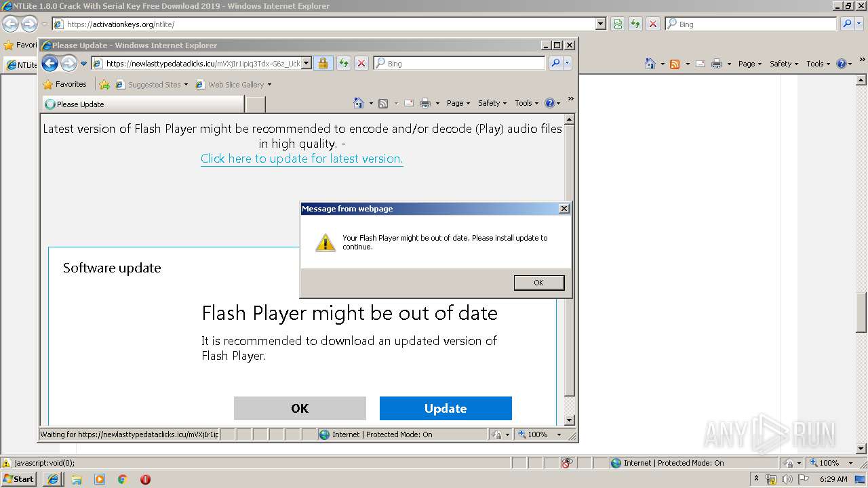Image resolution: width=868 pixels, height=488 pixels.
Task: Click the volume speaker tray icon
Action: (787, 479)
